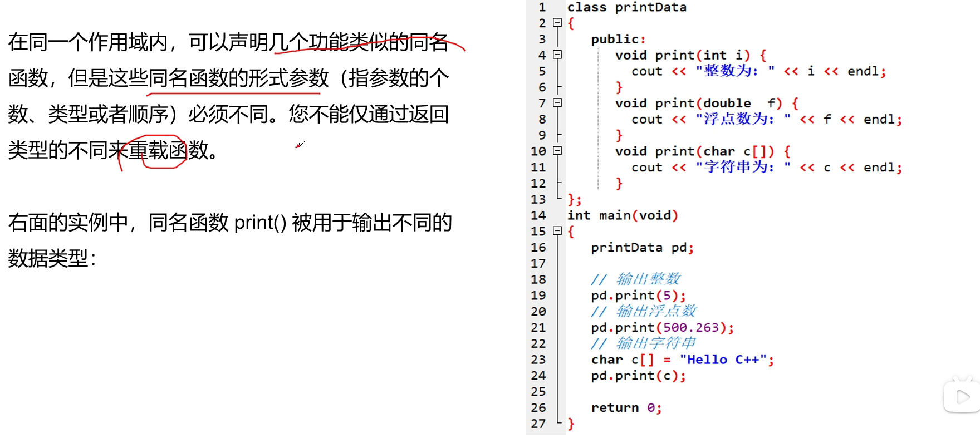Collapse the main function fold at line 15
Screen dimensions: 980x438
(x=557, y=231)
